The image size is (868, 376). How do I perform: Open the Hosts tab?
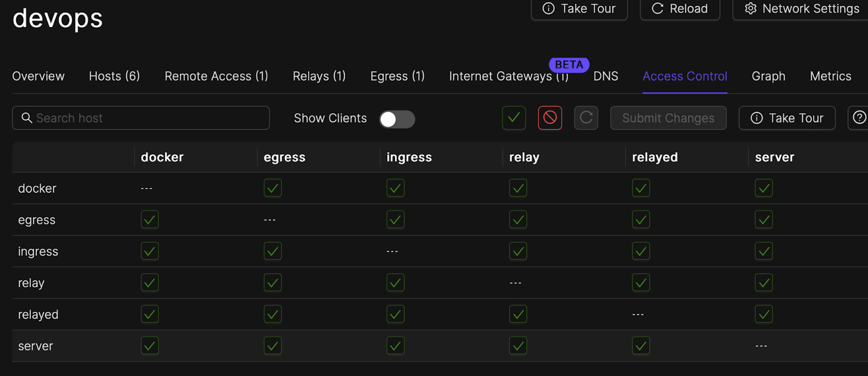113,76
